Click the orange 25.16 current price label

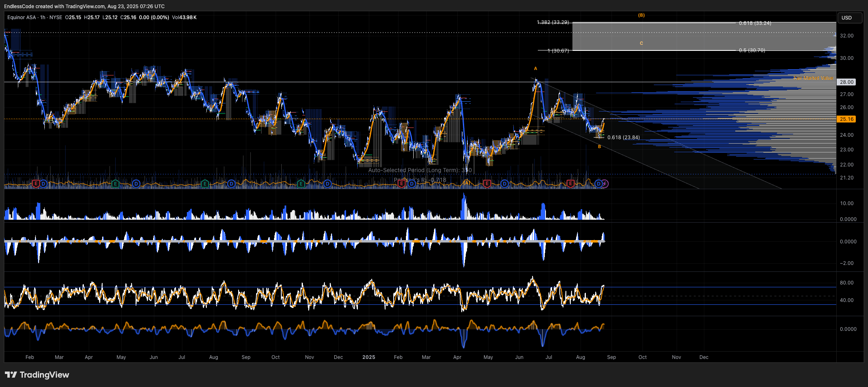(846, 119)
